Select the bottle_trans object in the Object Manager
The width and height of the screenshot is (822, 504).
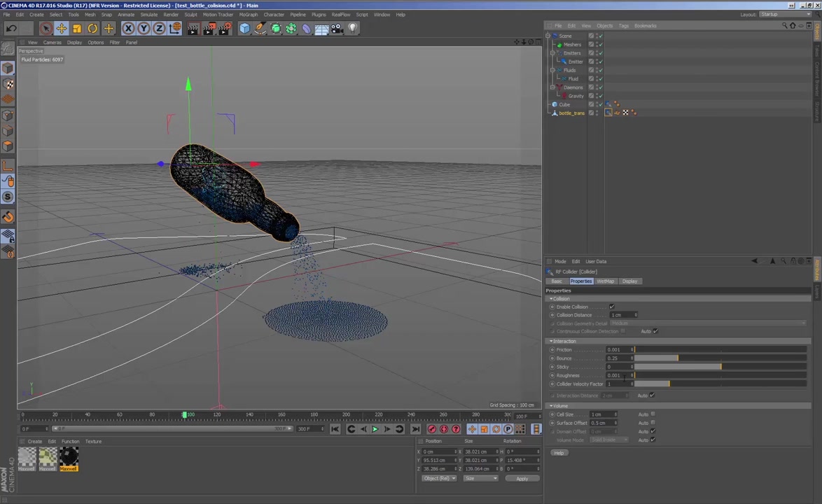(571, 113)
